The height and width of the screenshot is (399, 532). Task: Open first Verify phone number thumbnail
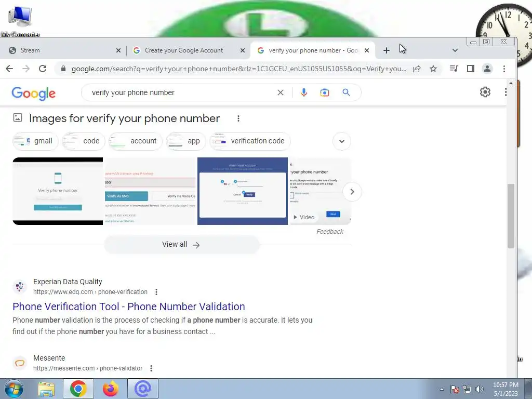(x=58, y=191)
